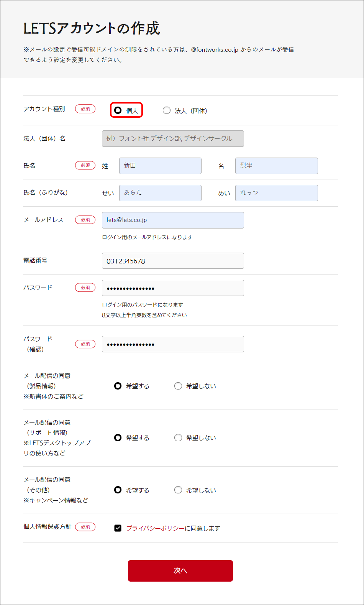Toggle the privacy policy agreement checkbox

[x=118, y=528]
